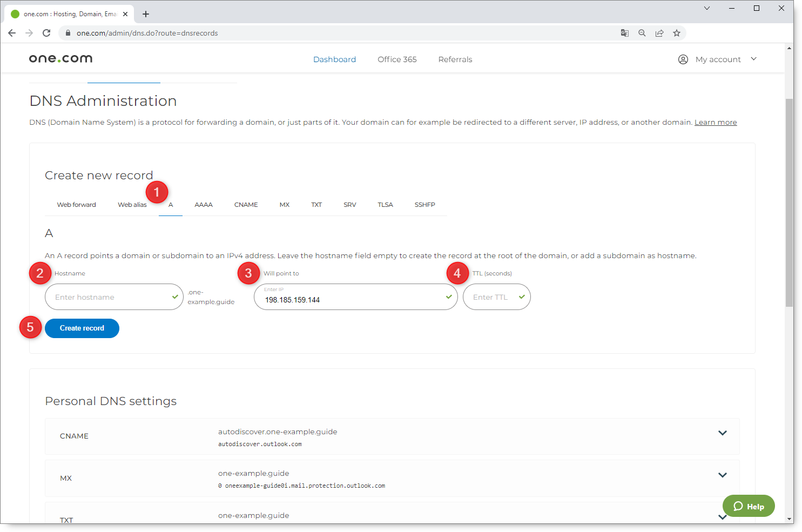Click the translate page icon
This screenshot has width=802, height=532.
click(x=624, y=33)
